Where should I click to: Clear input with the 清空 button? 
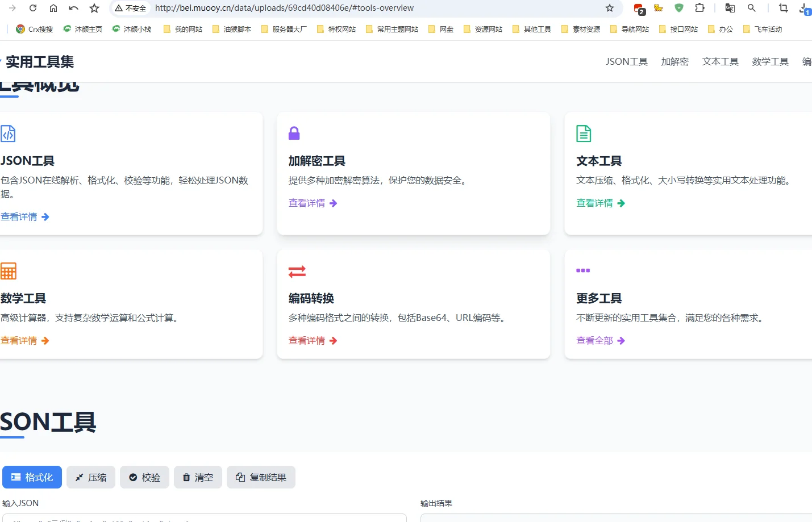(x=198, y=477)
